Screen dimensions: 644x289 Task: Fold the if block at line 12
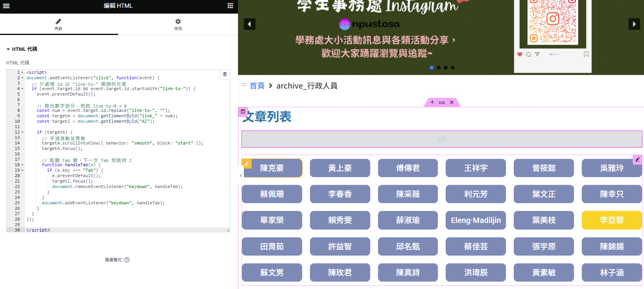click(23, 132)
